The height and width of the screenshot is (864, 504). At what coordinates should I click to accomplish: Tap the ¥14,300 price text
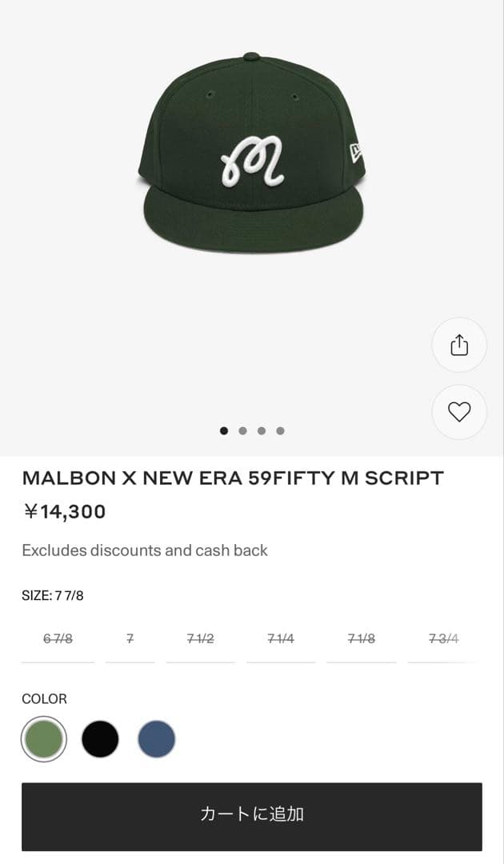pos(64,512)
